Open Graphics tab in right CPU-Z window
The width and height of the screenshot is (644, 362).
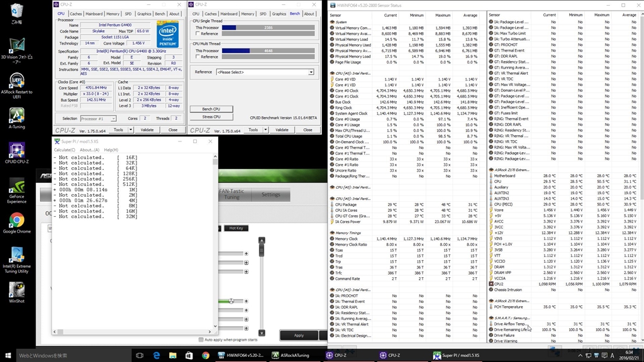(x=279, y=14)
